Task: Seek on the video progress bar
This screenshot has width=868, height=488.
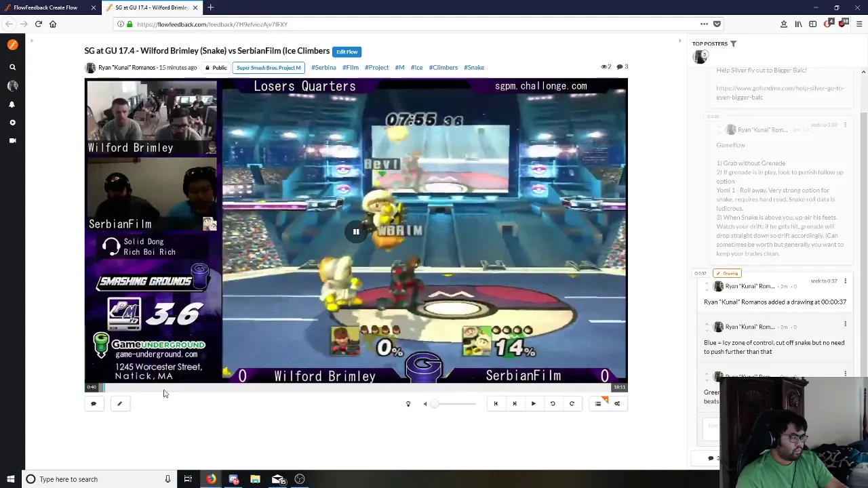Action: coord(356,388)
